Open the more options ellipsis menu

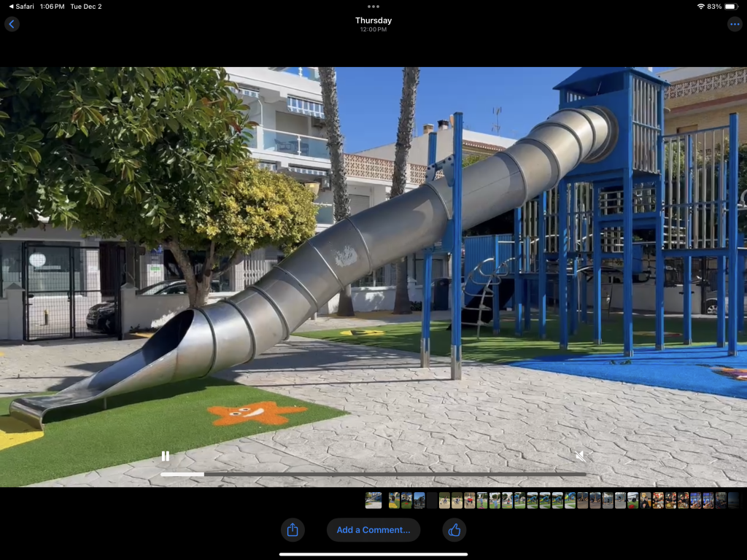[735, 24]
